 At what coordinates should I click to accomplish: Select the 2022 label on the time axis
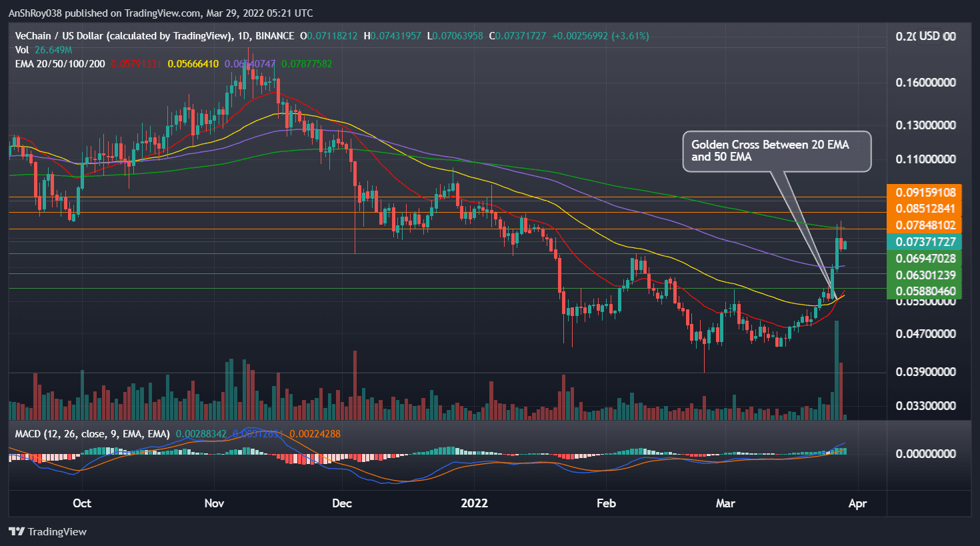click(475, 503)
